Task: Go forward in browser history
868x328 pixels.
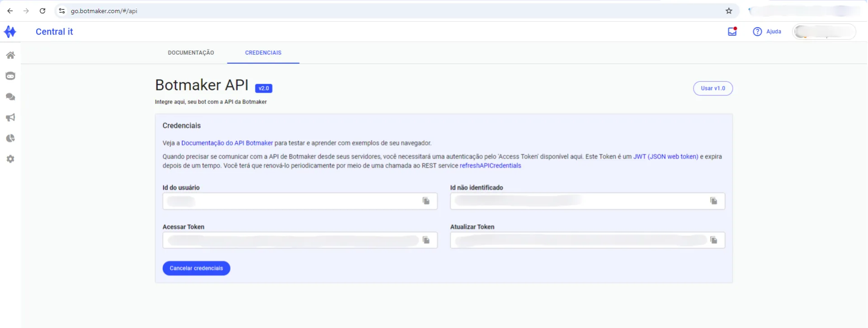Action: (26, 11)
